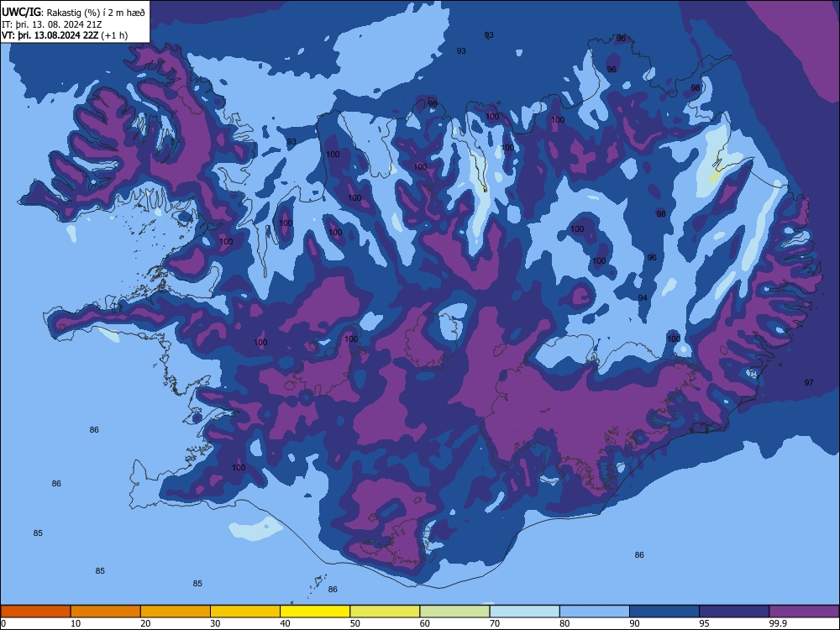Click the '70' legend scale label

[495, 623]
